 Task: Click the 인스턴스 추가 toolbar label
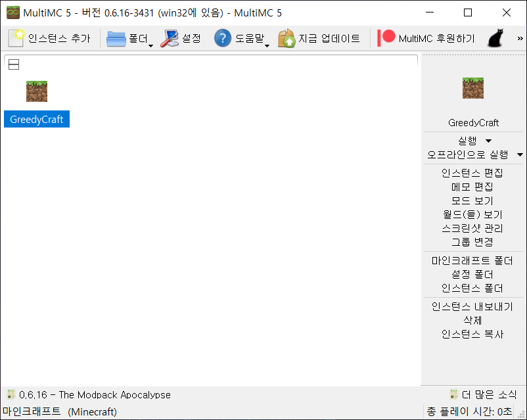tap(59, 38)
